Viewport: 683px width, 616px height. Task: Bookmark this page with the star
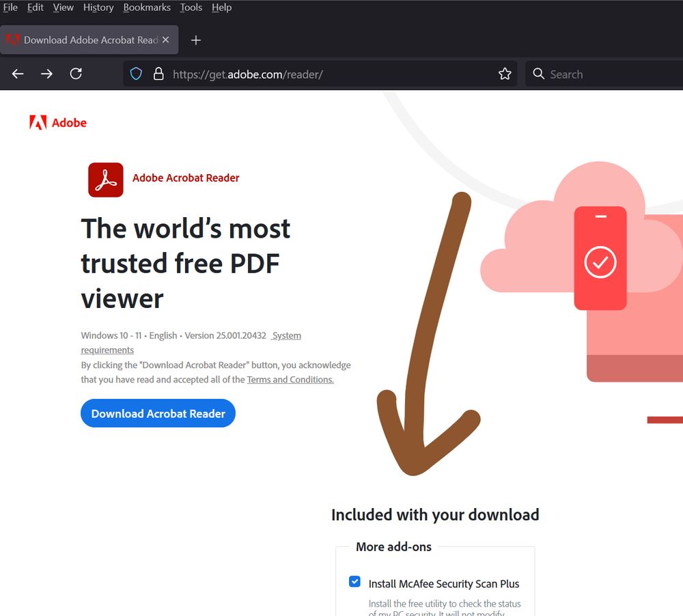(x=505, y=74)
